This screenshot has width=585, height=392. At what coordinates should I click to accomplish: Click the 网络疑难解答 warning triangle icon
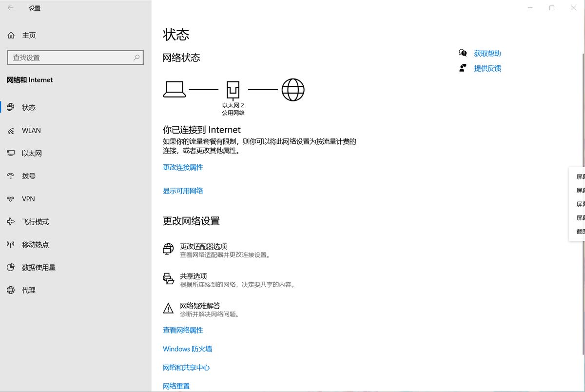coord(168,308)
